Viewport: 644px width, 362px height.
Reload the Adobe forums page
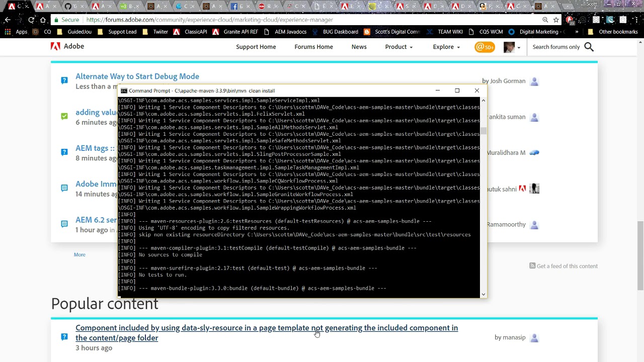pyautogui.click(x=31, y=20)
